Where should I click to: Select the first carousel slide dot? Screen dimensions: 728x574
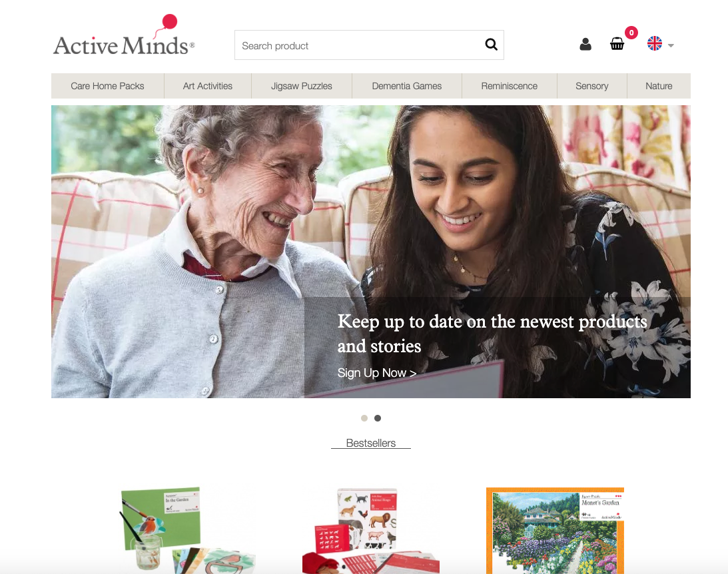[x=364, y=418]
